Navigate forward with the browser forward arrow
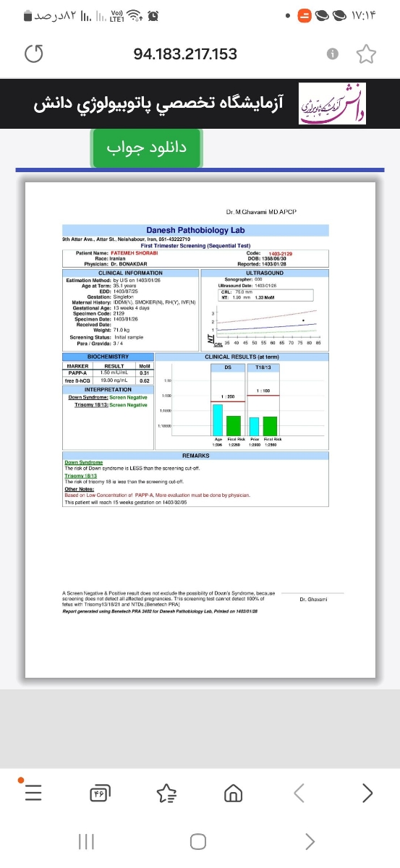 click(x=367, y=793)
